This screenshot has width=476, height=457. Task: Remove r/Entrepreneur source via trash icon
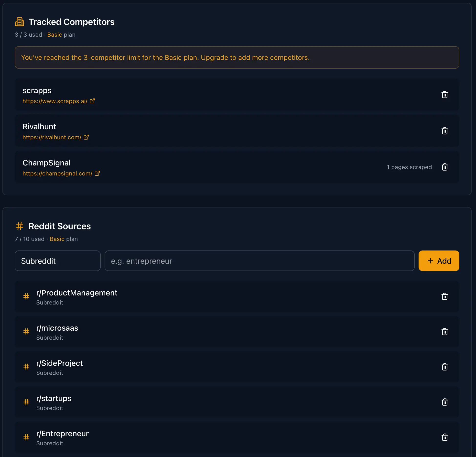pyautogui.click(x=444, y=437)
